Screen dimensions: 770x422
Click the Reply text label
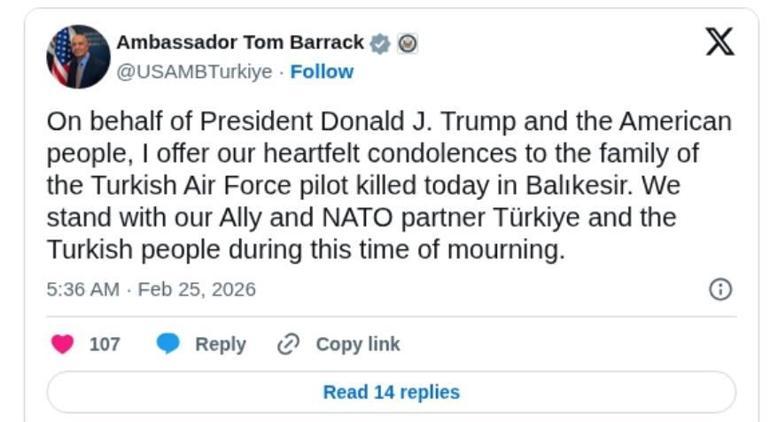point(220,344)
